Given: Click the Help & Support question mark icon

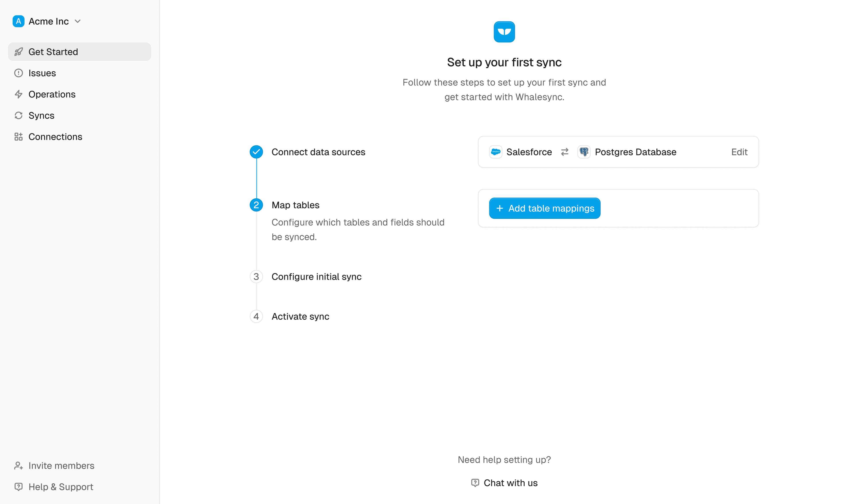Looking at the screenshot, I should [19, 487].
